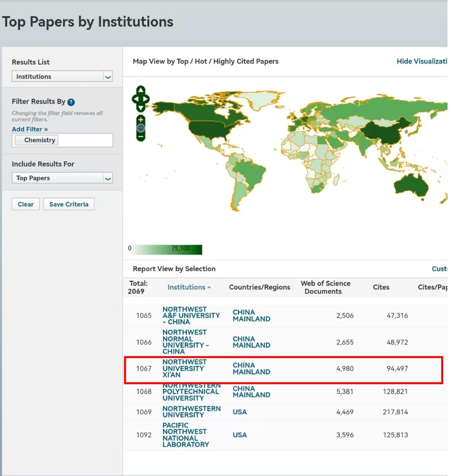Click the Add Filter link
This screenshot has height=476, width=451.
point(30,129)
